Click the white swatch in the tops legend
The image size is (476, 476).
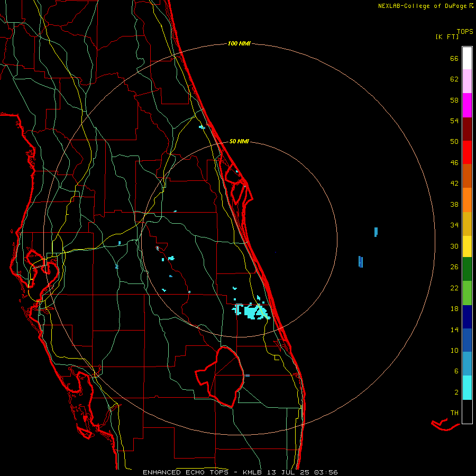(467, 58)
